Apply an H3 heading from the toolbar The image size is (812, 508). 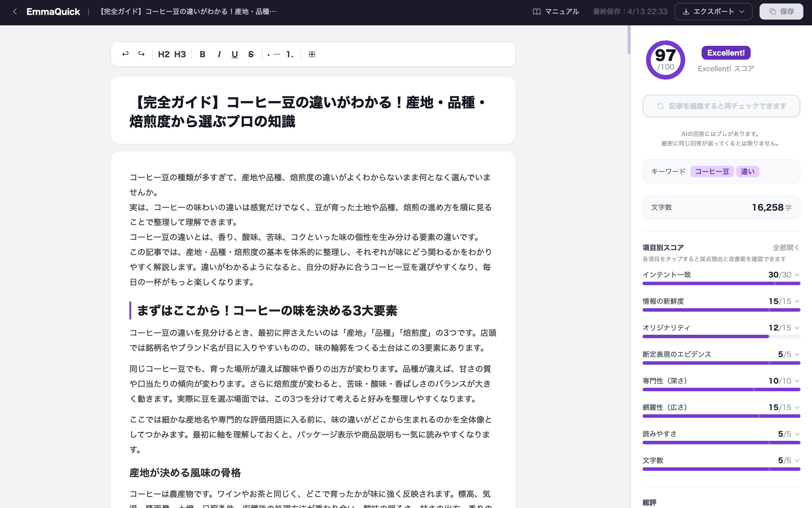(x=180, y=54)
